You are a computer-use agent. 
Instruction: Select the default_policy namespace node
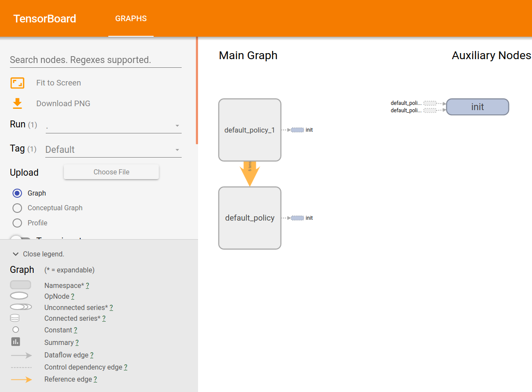[x=250, y=218]
